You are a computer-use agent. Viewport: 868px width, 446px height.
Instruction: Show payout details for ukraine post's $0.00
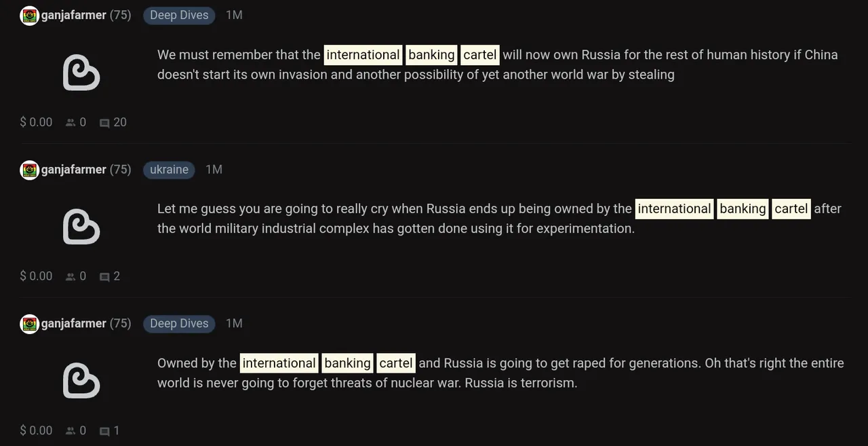pyautogui.click(x=36, y=276)
